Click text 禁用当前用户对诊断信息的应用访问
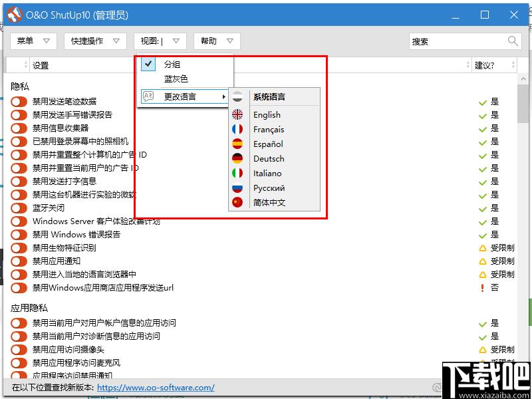This screenshot has width=532, height=399. click(96, 336)
